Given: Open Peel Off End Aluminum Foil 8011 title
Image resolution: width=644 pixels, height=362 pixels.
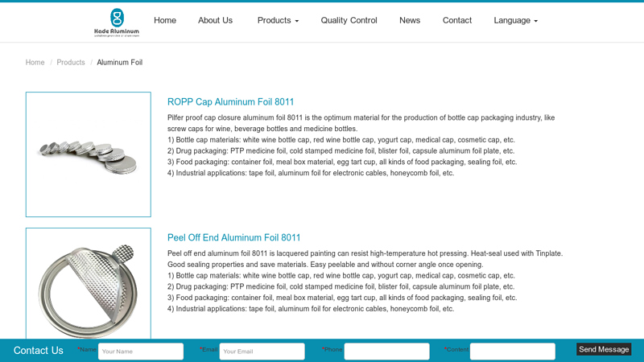Looking at the screenshot, I should [x=234, y=238].
